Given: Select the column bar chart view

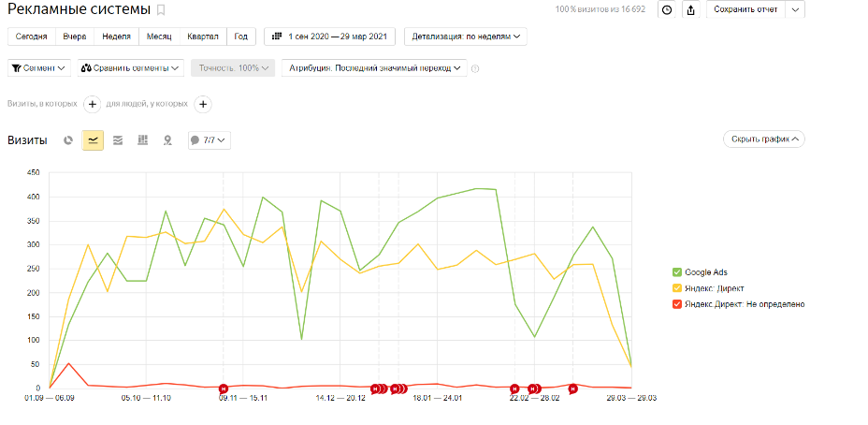Looking at the screenshot, I should point(142,140).
